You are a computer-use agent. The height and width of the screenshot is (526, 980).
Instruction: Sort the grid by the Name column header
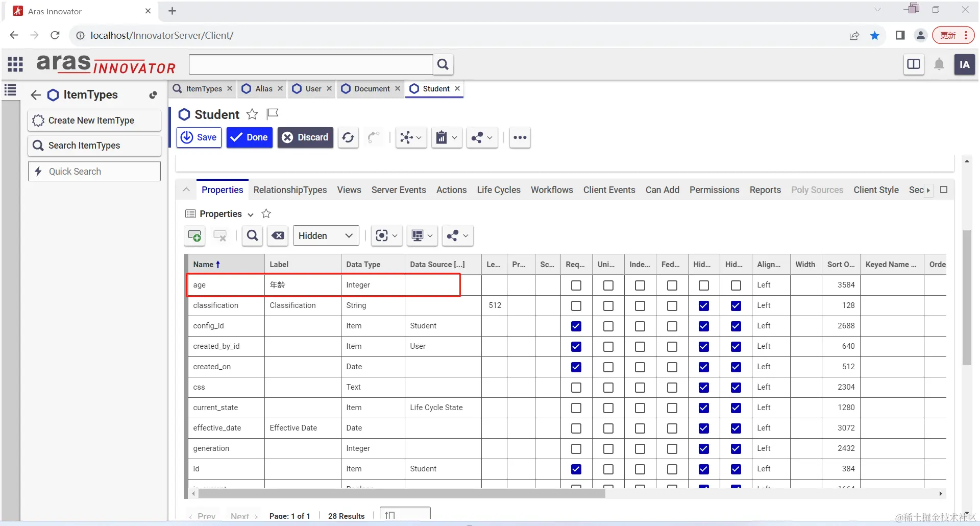[226, 265]
